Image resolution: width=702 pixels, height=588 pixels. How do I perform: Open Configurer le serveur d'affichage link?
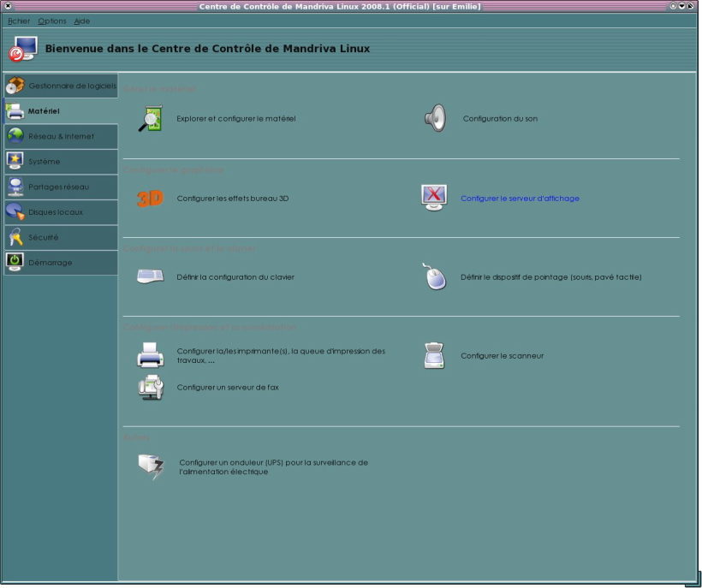point(520,199)
